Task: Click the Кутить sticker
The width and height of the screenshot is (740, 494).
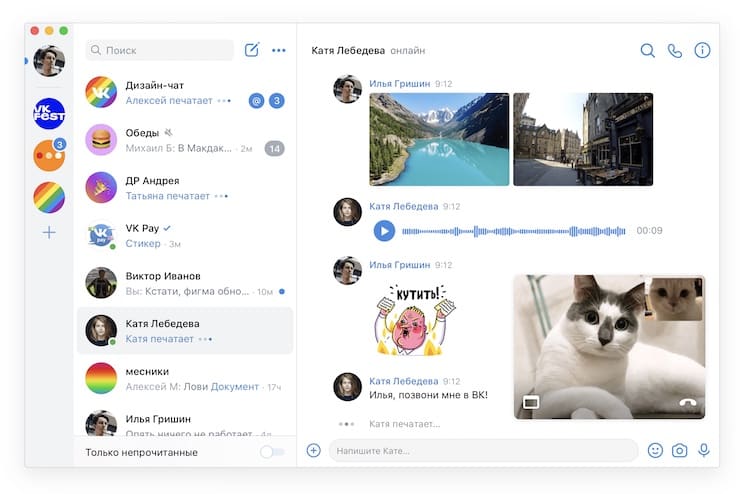Action: (x=415, y=320)
